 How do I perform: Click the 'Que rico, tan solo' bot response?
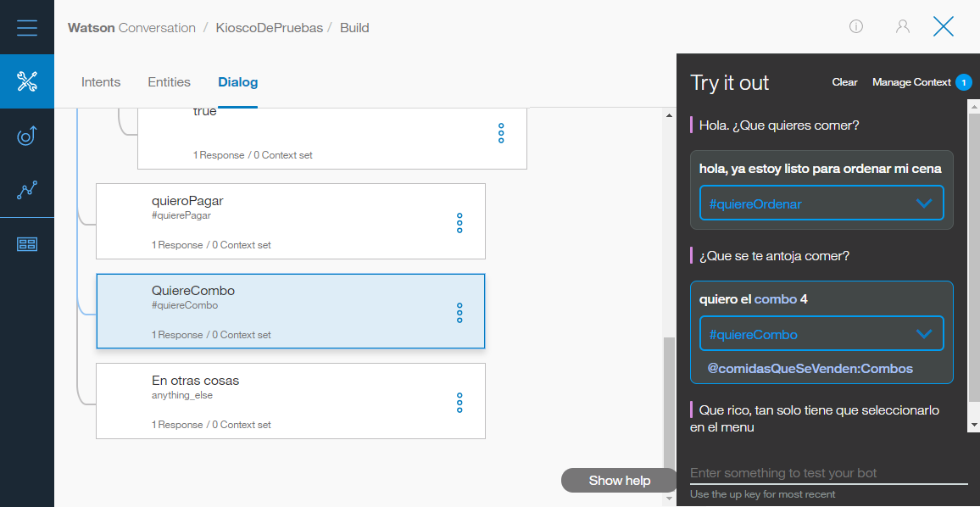click(815, 419)
